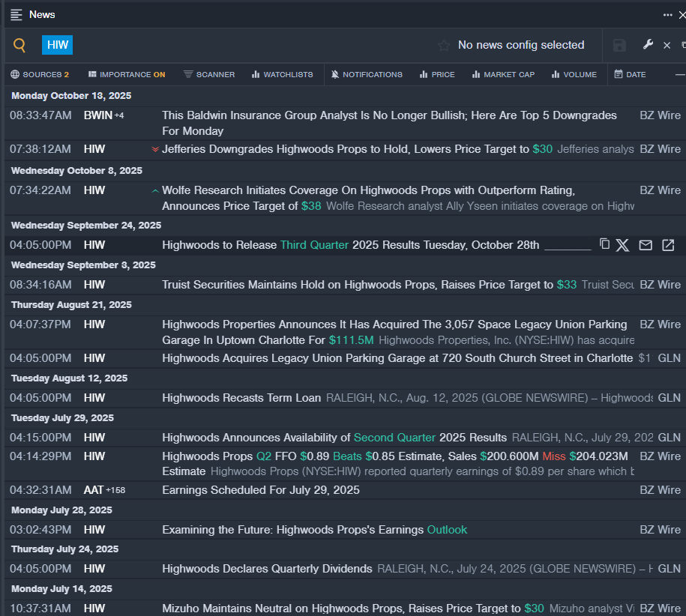Share Highwoods headline on X
Screen dimensions: 686x616
click(x=623, y=245)
